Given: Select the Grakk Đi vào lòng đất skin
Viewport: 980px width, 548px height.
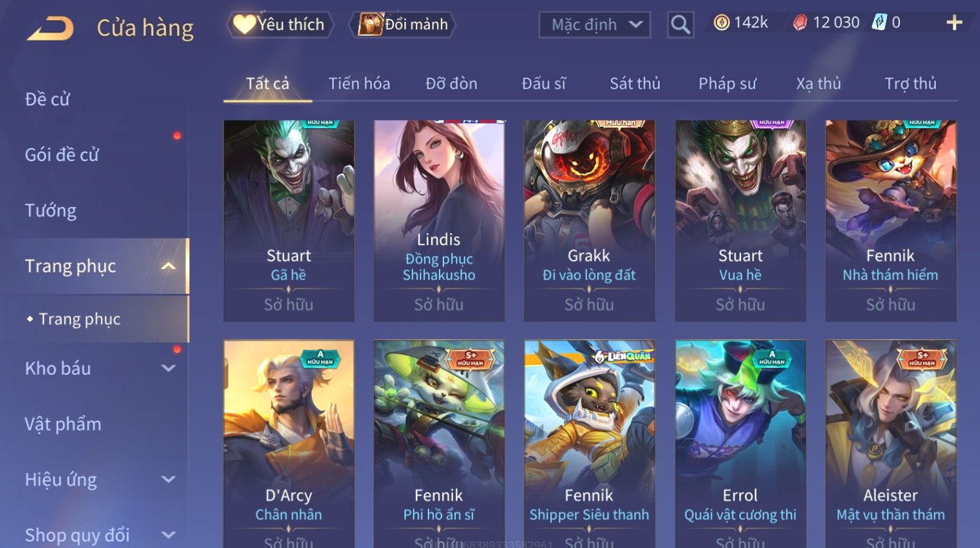Looking at the screenshot, I should 589,220.
